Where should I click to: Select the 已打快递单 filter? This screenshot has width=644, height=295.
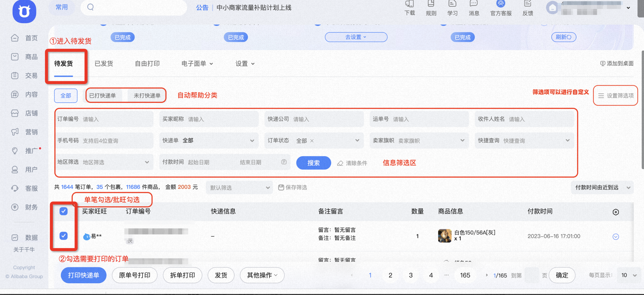tap(102, 95)
